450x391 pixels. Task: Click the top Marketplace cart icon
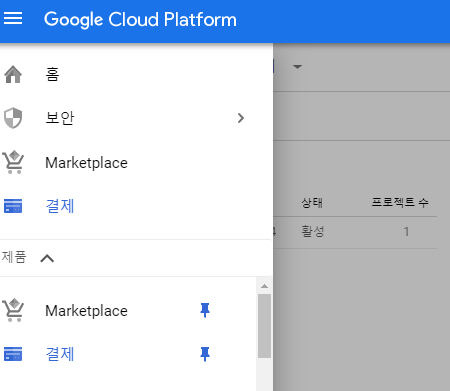tap(13, 162)
